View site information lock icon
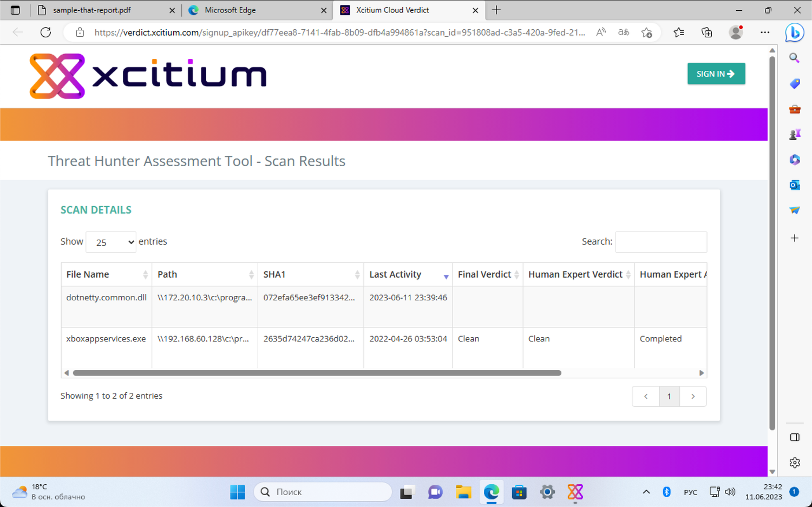This screenshot has height=507, width=812. pyautogui.click(x=80, y=32)
